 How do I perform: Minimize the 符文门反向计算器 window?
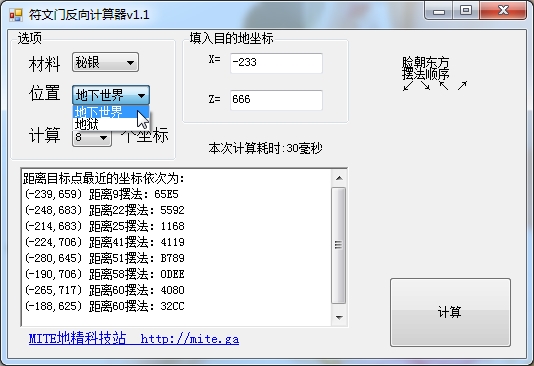point(439,11)
